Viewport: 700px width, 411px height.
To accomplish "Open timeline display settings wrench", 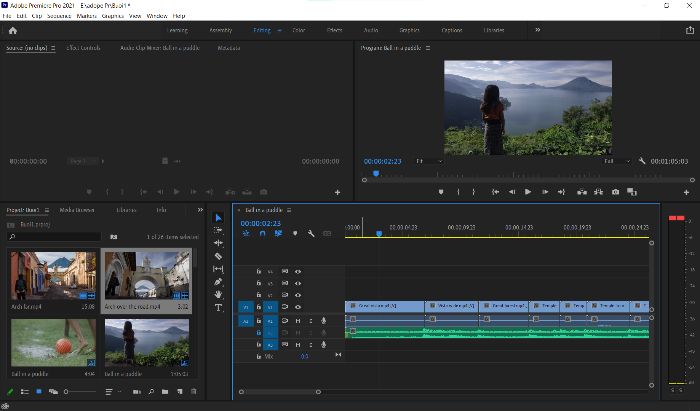I will coord(311,233).
